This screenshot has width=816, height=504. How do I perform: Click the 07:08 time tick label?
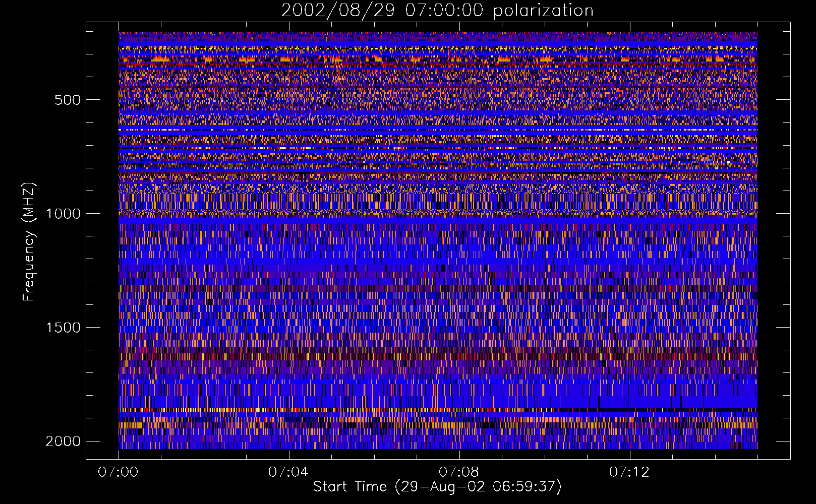[x=459, y=472]
